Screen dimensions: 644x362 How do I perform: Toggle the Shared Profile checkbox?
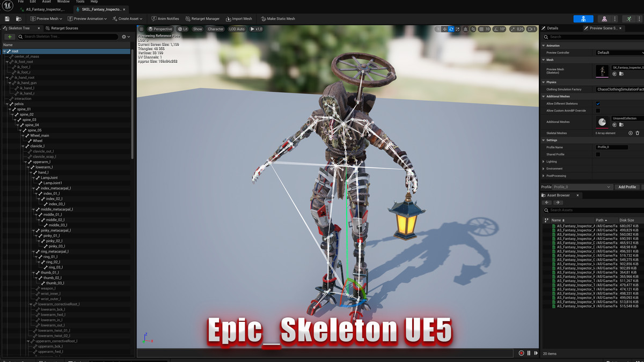[x=598, y=154]
